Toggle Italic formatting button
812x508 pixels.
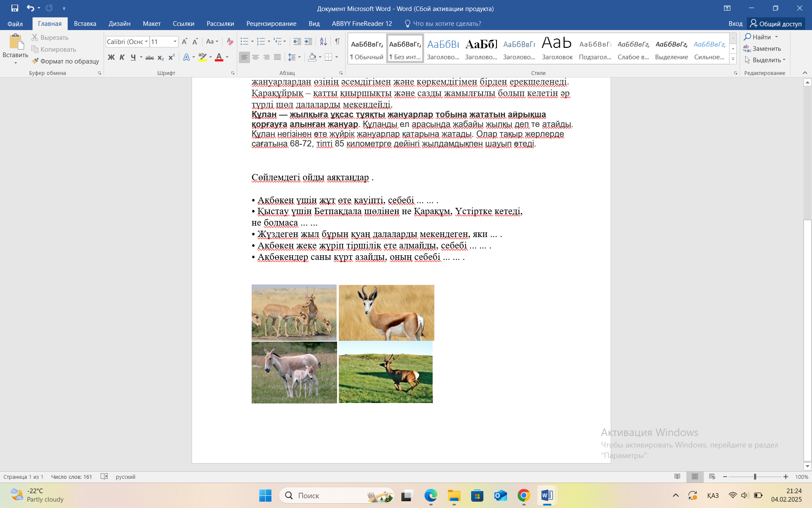pos(122,57)
